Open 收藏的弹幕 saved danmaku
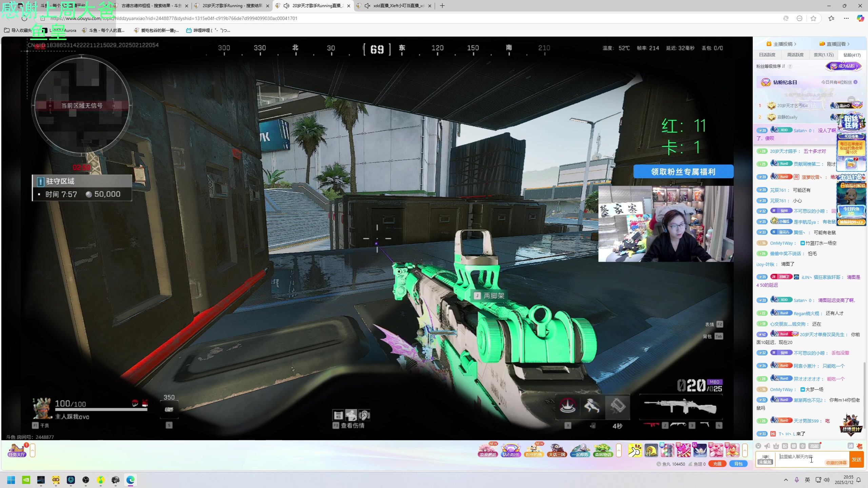The height and width of the screenshot is (488, 868). [836, 463]
